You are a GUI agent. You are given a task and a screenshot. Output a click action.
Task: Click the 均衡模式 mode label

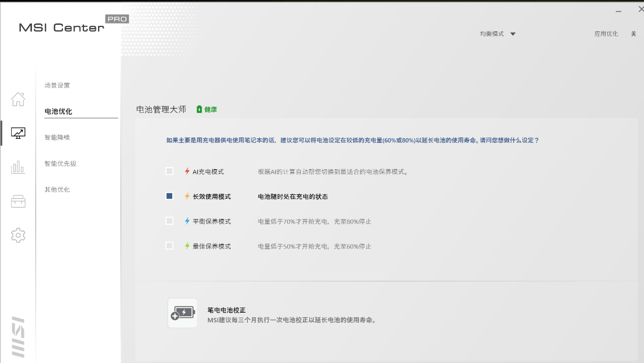pyautogui.click(x=492, y=34)
